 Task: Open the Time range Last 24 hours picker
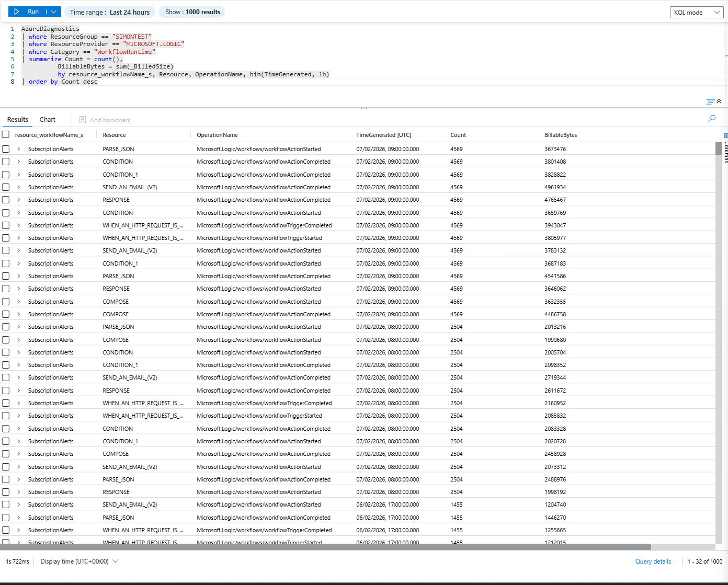click(110, 12)
